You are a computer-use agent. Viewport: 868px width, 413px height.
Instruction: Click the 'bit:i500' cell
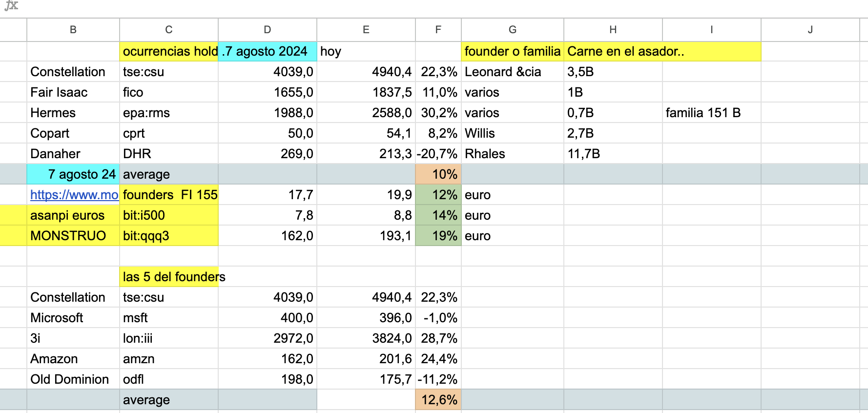169,215
